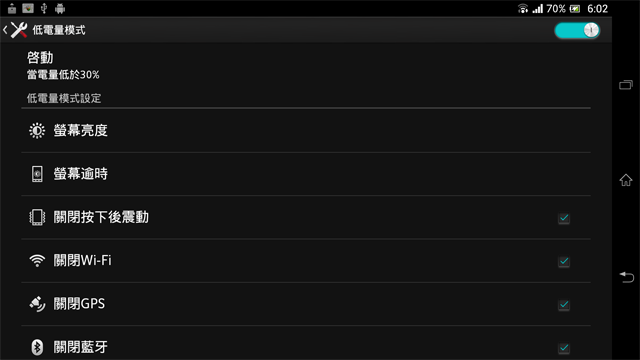Tap the Bluetooth icon beside 關閉藍牙
Viewport: 640px width, 360px height.
click(x=37, y=347)
